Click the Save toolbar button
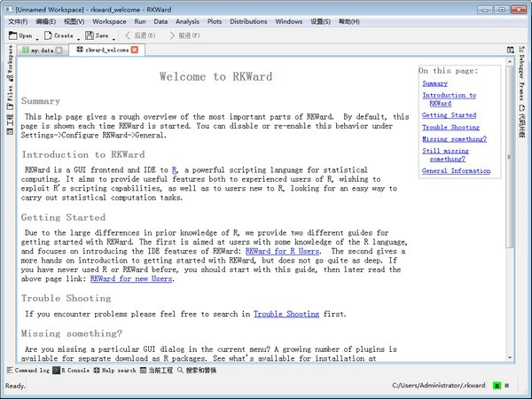The height and width of the screenshot is (399, 532). click(97, 35)
